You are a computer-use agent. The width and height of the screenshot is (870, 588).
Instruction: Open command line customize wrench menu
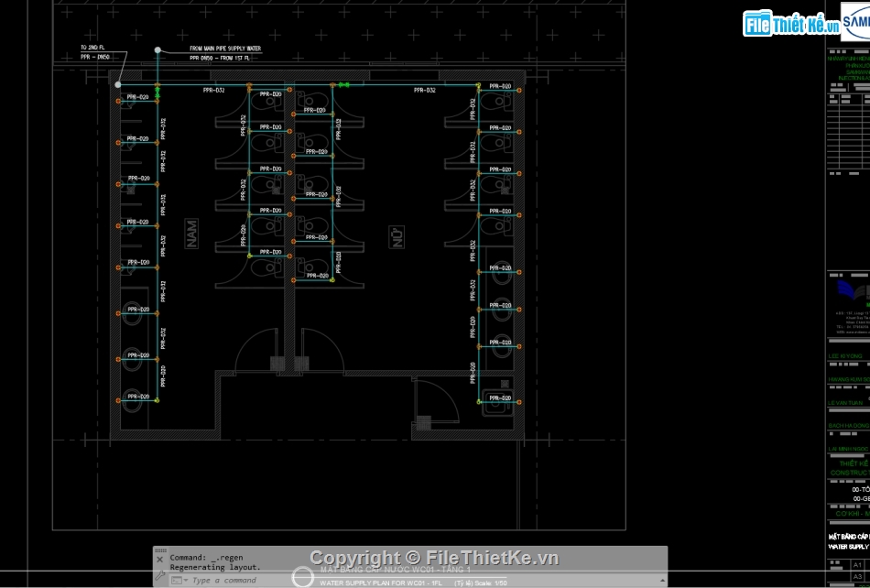point(159,576)
